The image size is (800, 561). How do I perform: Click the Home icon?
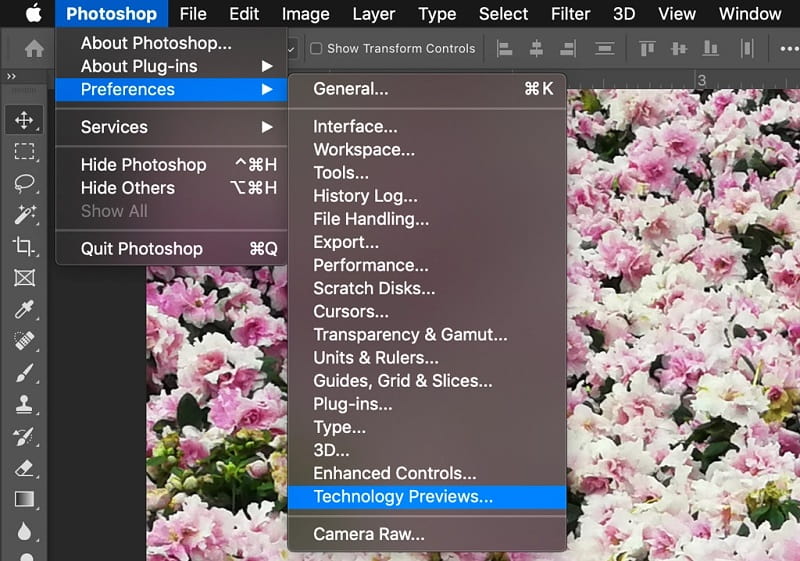[x=34, y=49]
